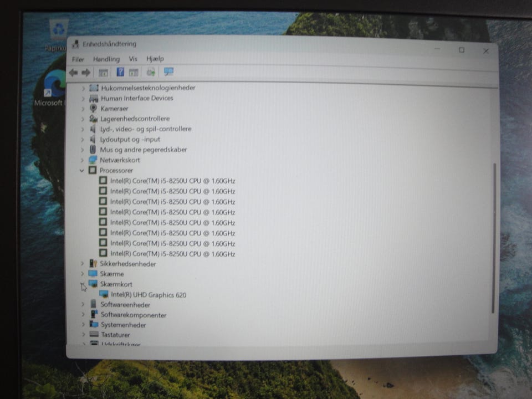Select the Netværkskort label
This screenshot has height=399, width=532.
pos(120,160)
